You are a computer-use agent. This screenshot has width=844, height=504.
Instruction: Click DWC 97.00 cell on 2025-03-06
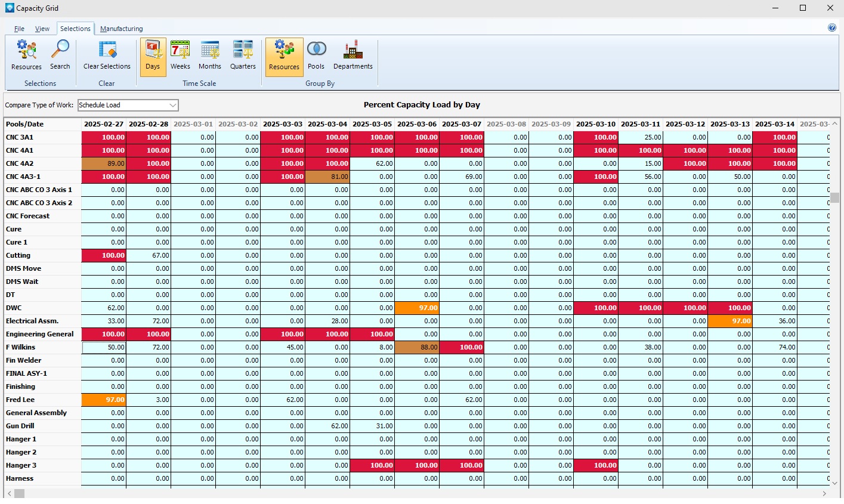coord(417,308)
